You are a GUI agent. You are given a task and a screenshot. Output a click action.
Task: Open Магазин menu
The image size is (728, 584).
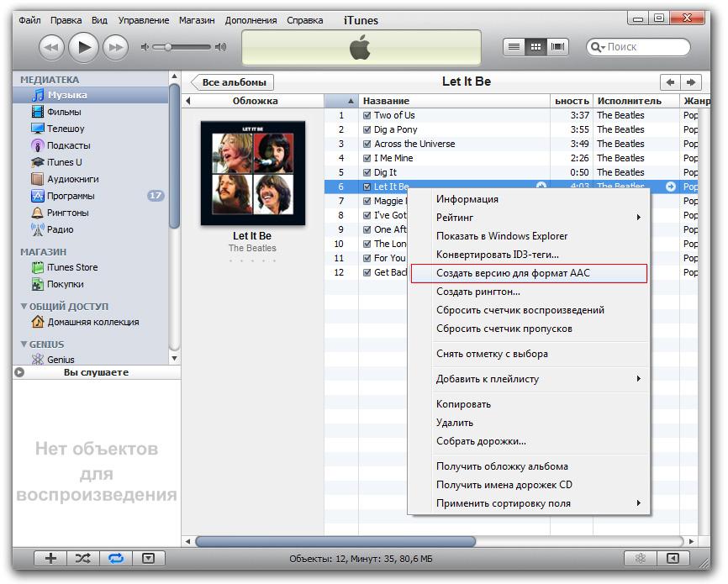197,20
